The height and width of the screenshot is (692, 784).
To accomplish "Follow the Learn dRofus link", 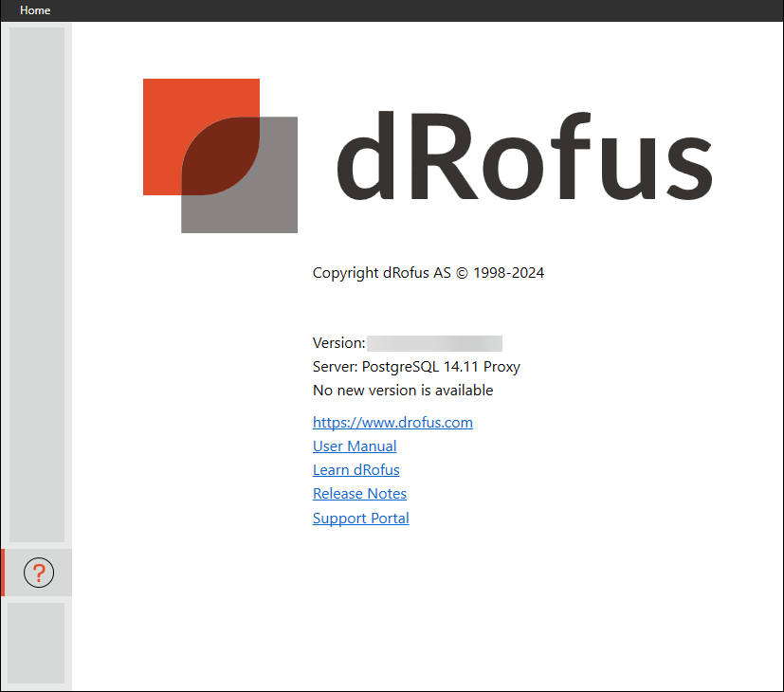I will [356, 470].
